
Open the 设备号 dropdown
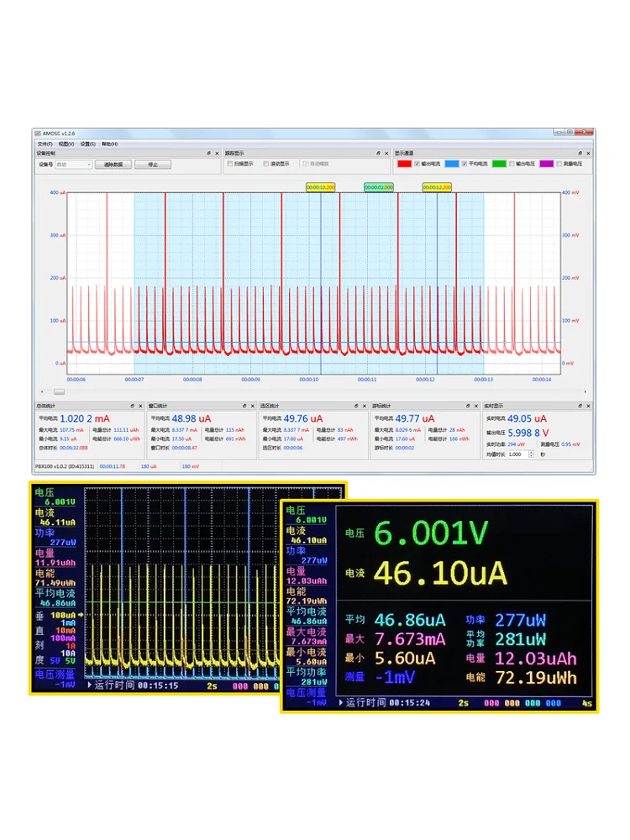[73, 165]
